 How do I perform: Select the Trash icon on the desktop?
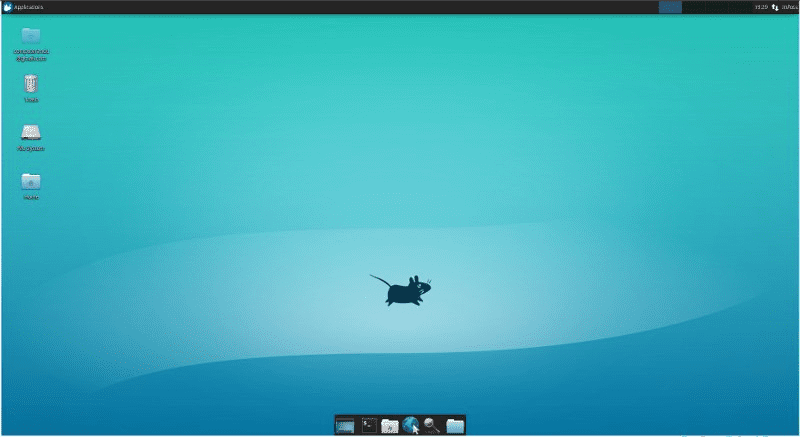pos(31,84)
